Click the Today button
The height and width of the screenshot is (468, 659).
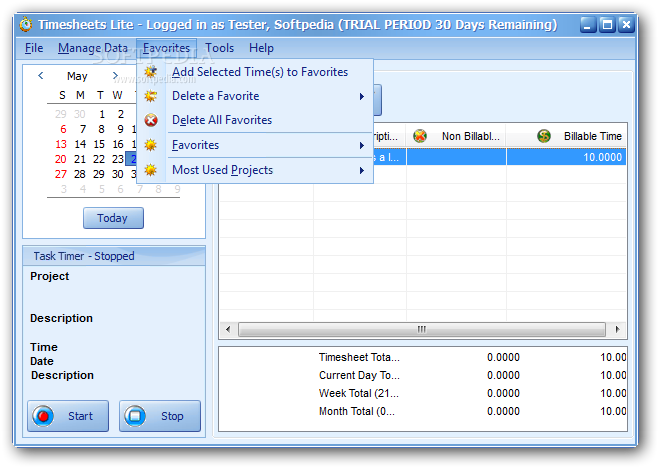[113, 218]
